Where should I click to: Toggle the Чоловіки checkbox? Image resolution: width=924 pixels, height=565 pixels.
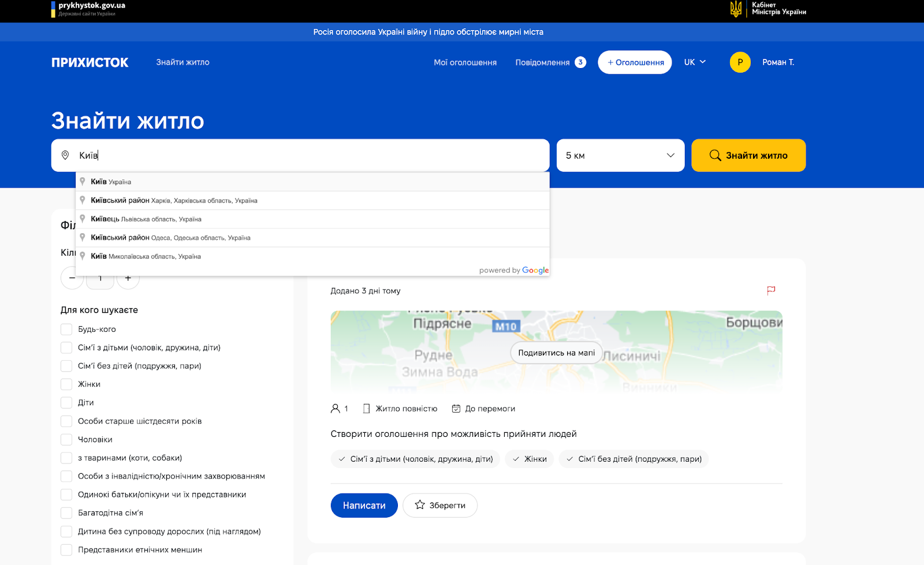click(x=66, y=440)
